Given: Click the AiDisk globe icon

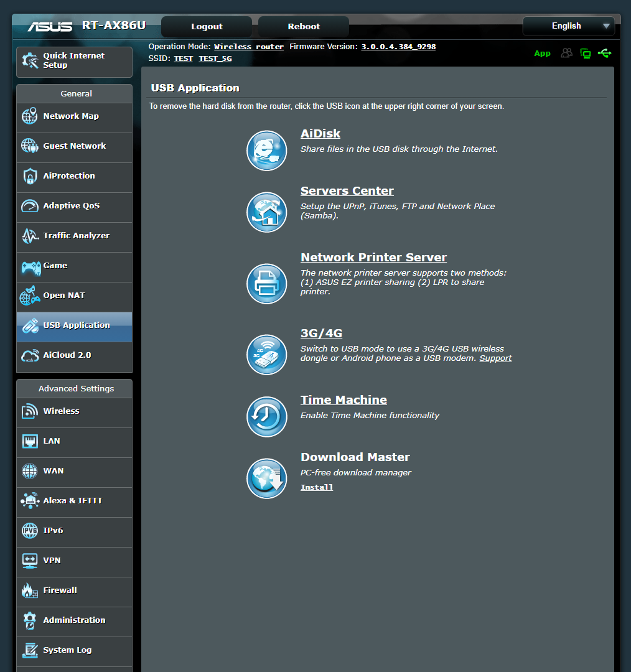Looking at the screenshot, I should [266, 151].
